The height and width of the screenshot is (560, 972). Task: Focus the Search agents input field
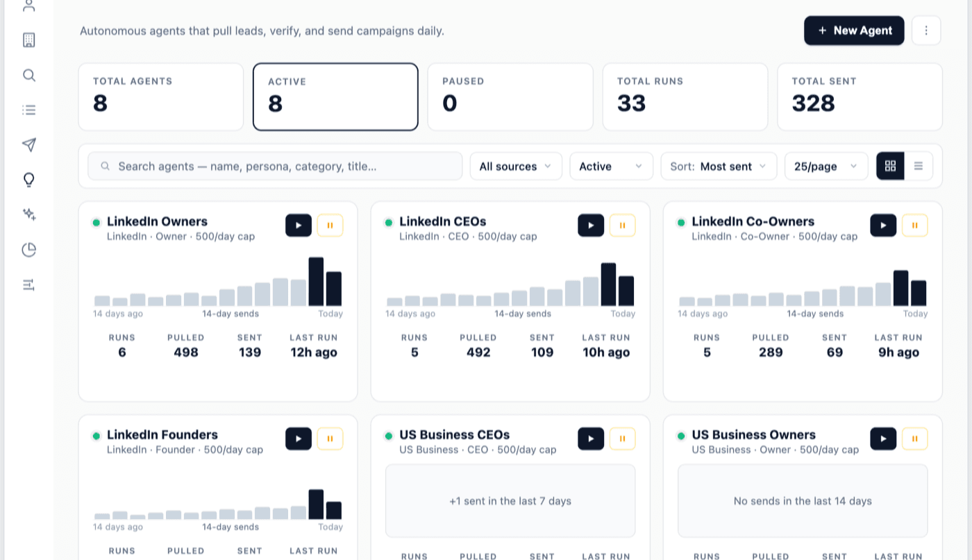click(x=275, y=167)
